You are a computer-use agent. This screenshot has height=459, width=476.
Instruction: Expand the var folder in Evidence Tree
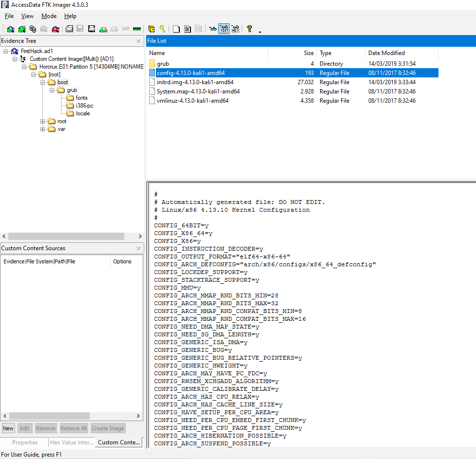[43, 129]
